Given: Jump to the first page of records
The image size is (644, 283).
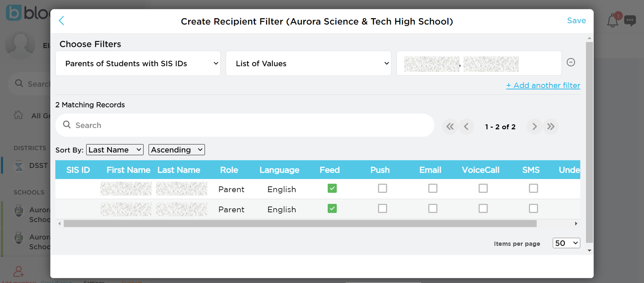Looking at the screenshot, I should coord(450,127).
